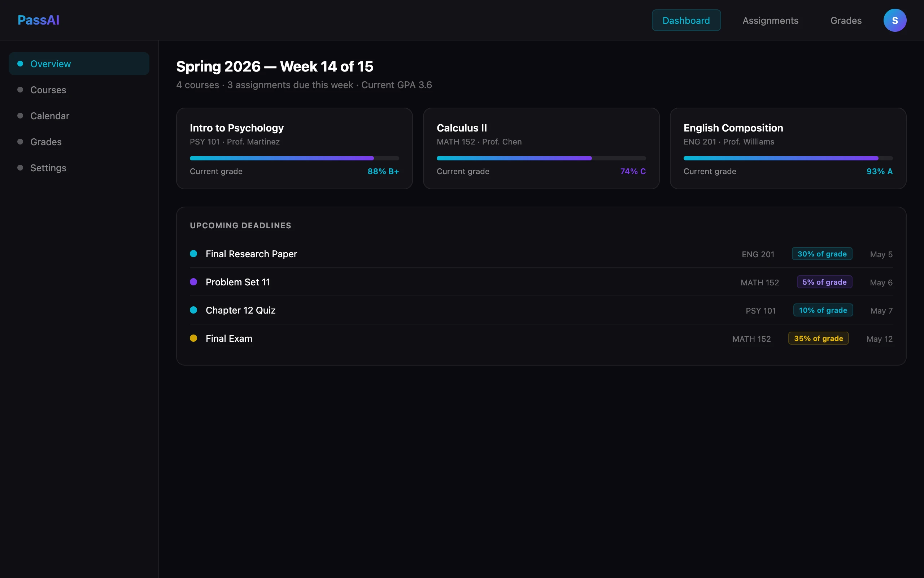Click the Calendar bullet dot in sidebar
This screenshot has height=578, width=924.
[x=20, y=116]
